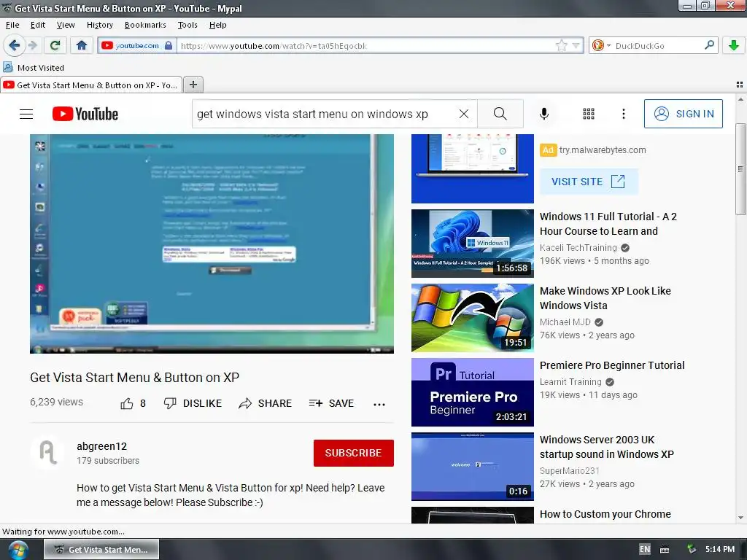Go to the YouTube home logo

85,114
